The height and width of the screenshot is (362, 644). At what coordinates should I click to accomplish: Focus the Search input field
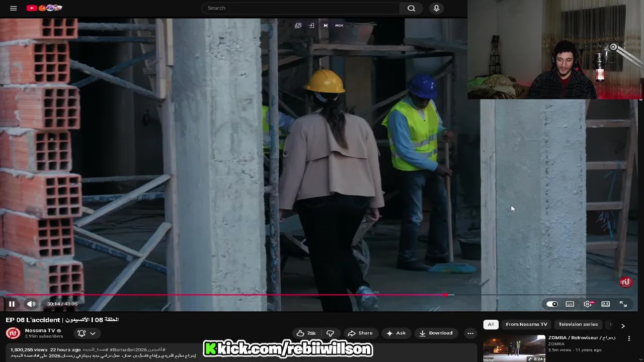[x=301, y=8]
